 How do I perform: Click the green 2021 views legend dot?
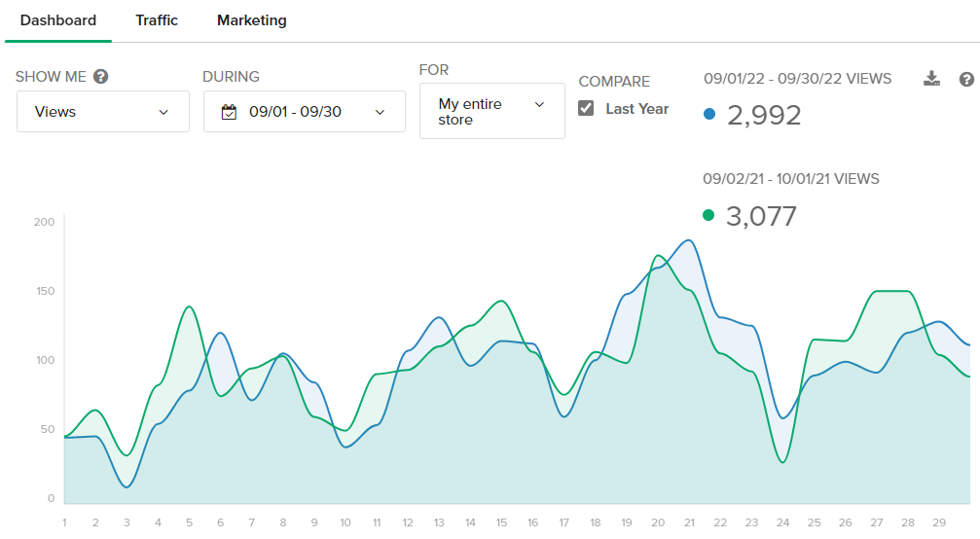coord(708,215)
